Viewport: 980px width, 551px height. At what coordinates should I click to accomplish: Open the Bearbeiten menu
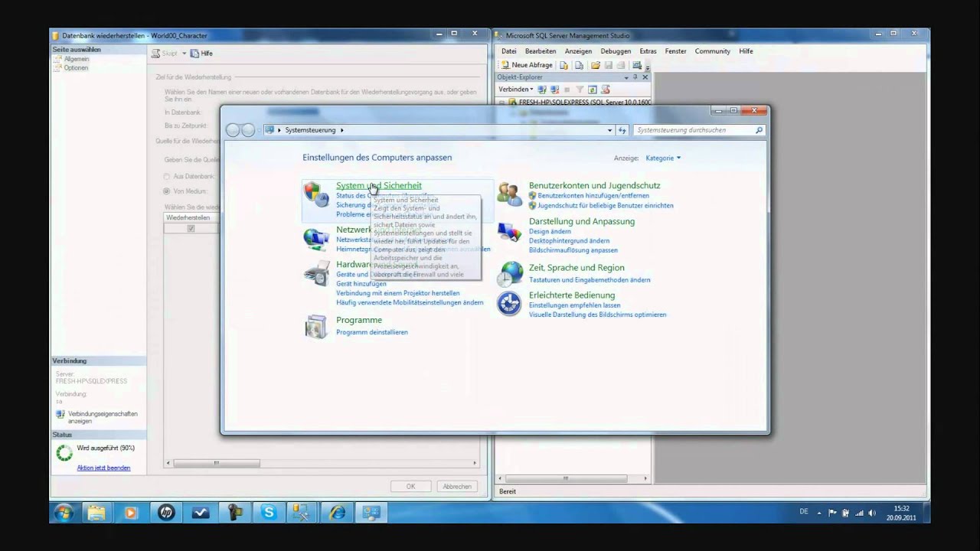pos(541,51)
